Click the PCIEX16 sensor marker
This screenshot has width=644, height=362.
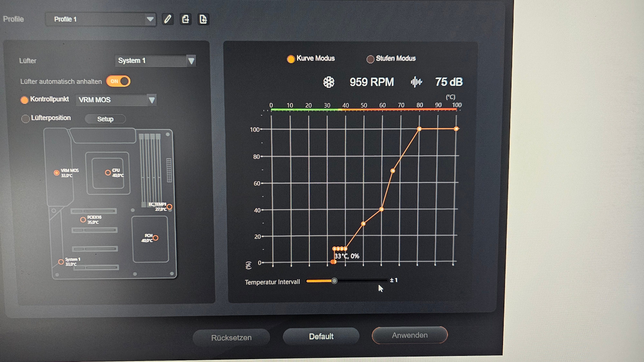point(83,220)
